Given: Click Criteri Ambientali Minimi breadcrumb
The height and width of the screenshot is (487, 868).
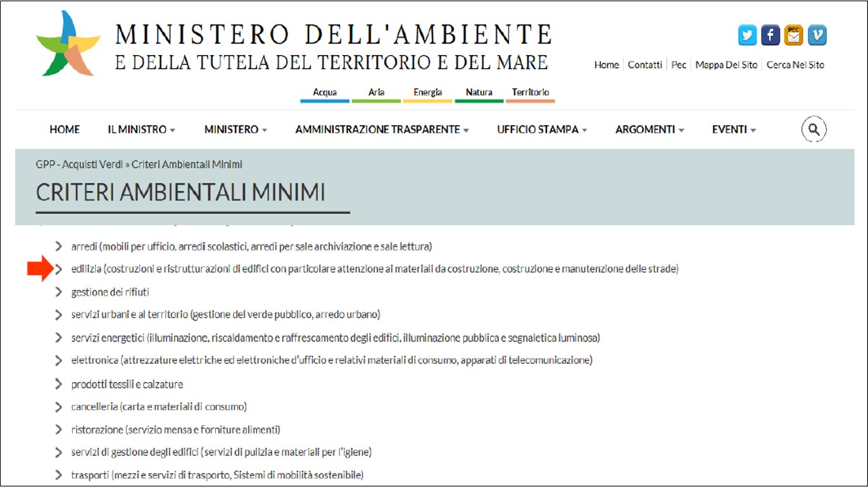Looking at the screenshot, I should (x=187, y=164).
